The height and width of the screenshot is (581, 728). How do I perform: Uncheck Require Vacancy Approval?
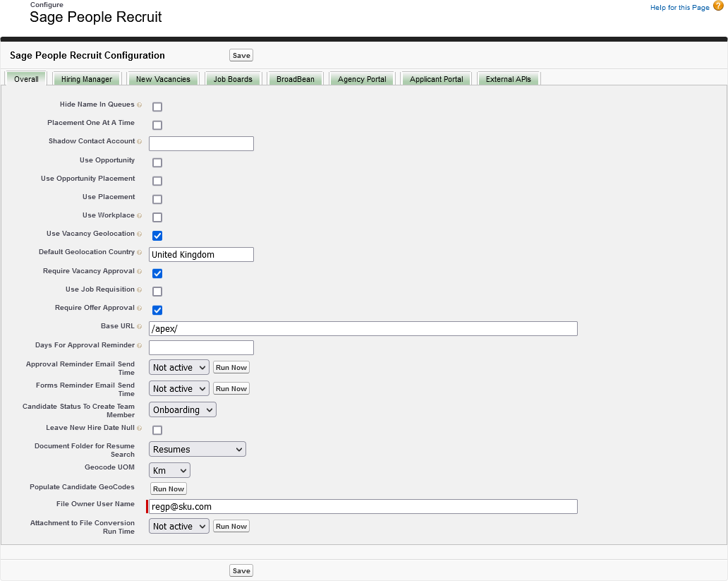157,273
